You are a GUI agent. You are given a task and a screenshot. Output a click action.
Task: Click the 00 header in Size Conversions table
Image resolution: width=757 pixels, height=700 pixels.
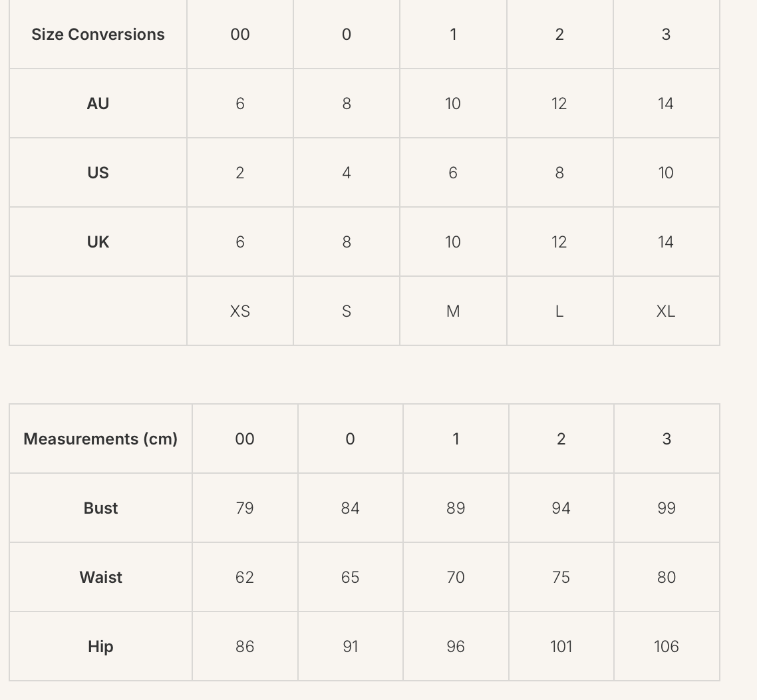(x=240, y=35)
